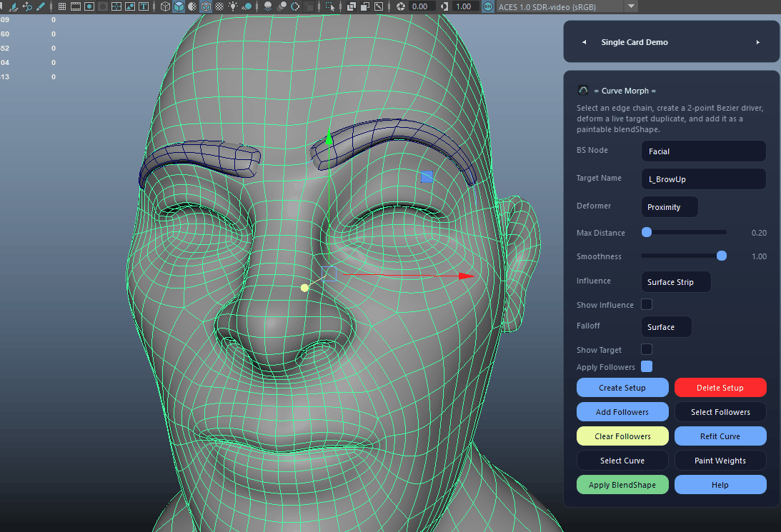Click the isolate select icon
The width and height of the screenshot is (781, 532).
[330, 7]
